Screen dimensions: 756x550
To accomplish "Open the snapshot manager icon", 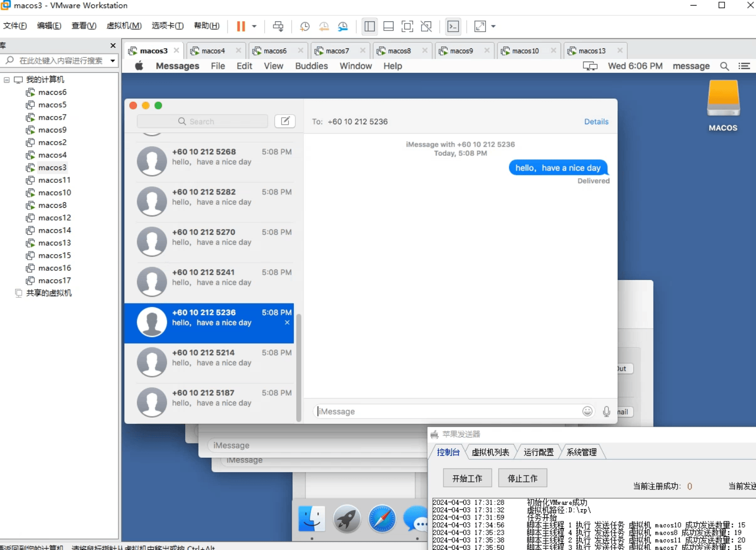I will [343, 26].
